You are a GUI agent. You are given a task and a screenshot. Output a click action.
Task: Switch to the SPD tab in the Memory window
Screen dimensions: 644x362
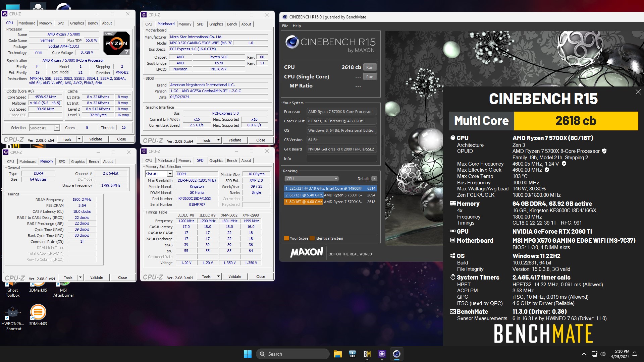(62, 162)
